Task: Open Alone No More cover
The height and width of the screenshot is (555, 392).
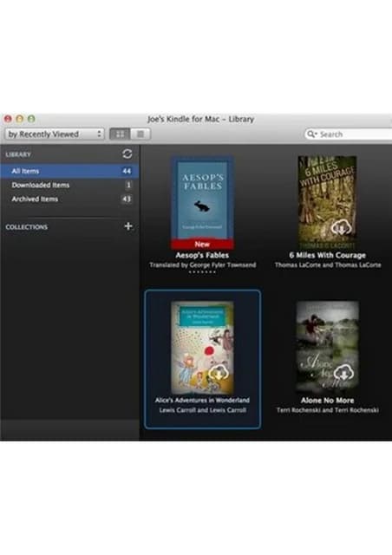Action: [327, 347]
